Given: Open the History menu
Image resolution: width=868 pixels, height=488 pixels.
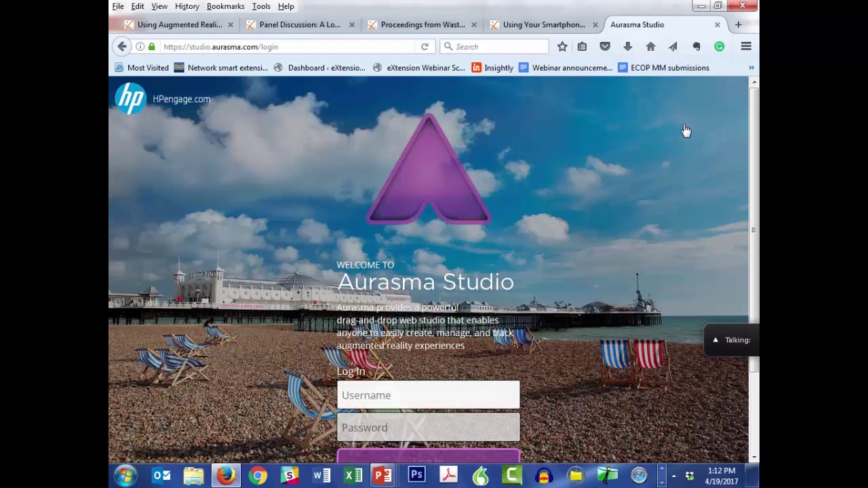Looking at the screenshot, I should 187,6.
